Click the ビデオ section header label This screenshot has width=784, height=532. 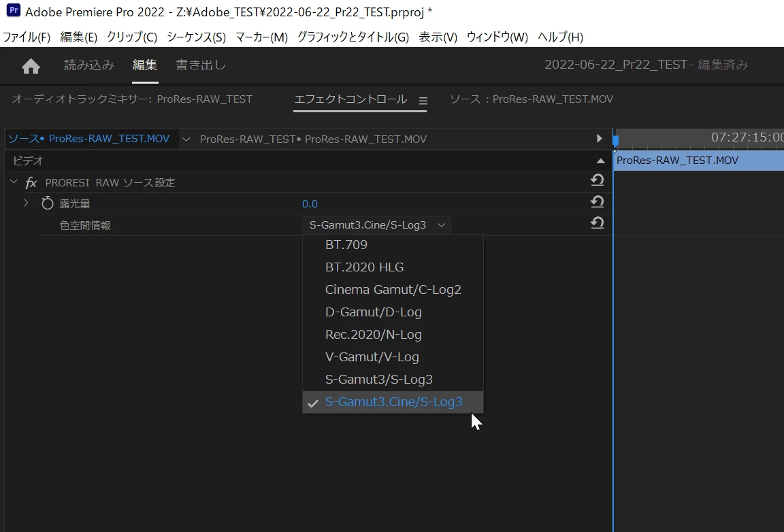click(x=28, y=161)
